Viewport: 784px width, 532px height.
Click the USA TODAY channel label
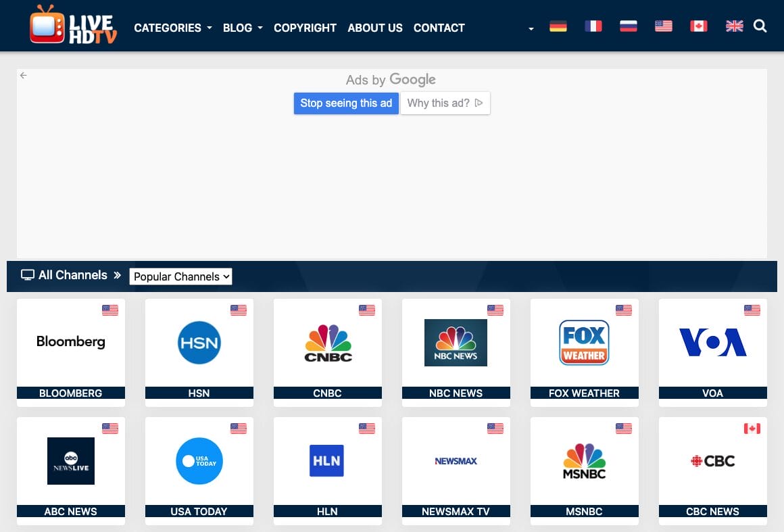point(199,512)
